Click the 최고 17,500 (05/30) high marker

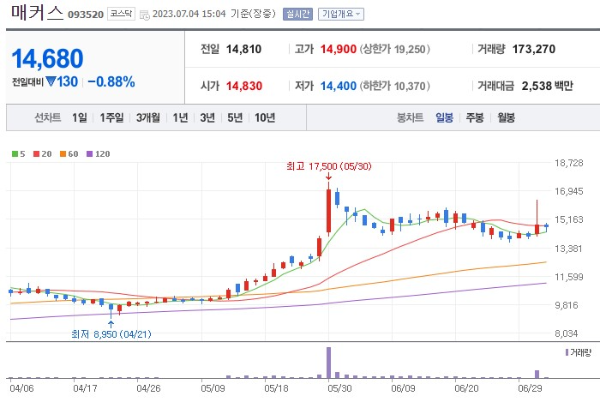tap(329, 166)
